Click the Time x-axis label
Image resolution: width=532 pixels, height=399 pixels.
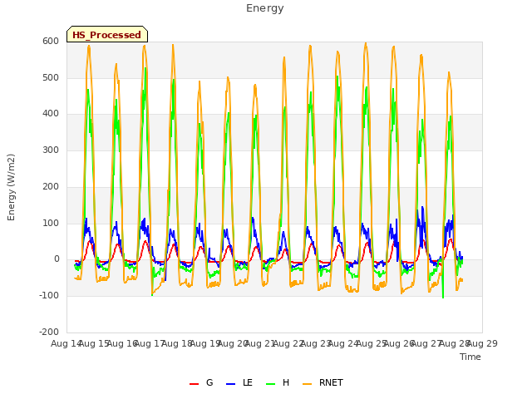pyautogui.click(x=470, y=357)
